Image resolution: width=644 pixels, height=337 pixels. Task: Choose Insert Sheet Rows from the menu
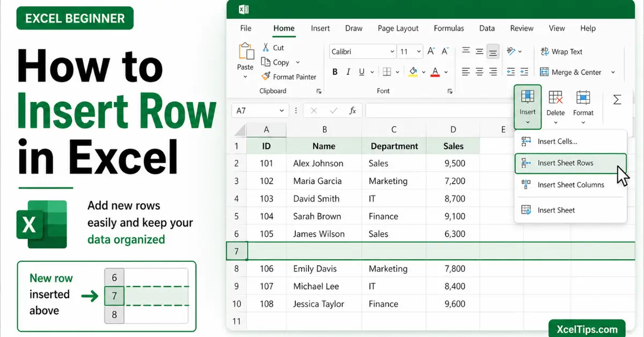566,163
